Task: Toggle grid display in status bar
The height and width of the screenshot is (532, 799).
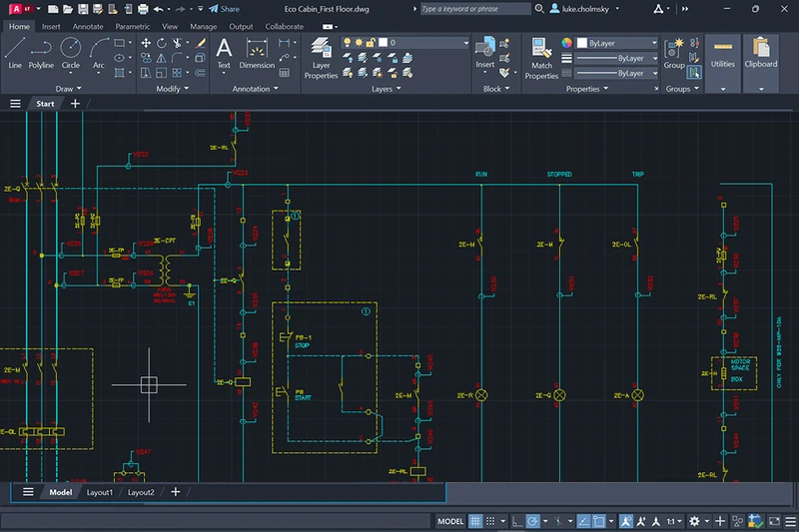Action: pyautogui.click(x=476, y=521)
